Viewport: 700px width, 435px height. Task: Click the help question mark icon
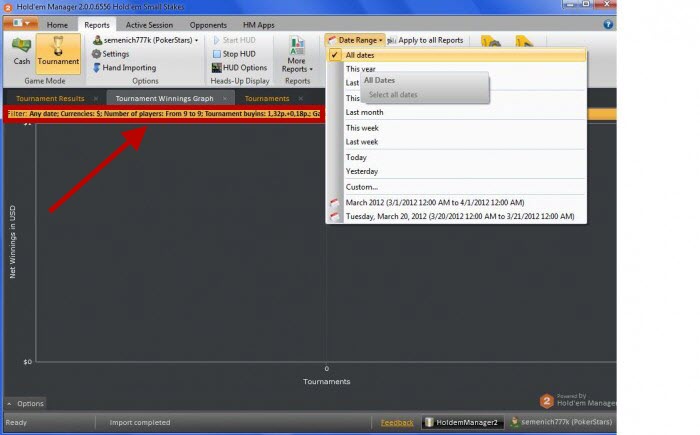(608, 24)
